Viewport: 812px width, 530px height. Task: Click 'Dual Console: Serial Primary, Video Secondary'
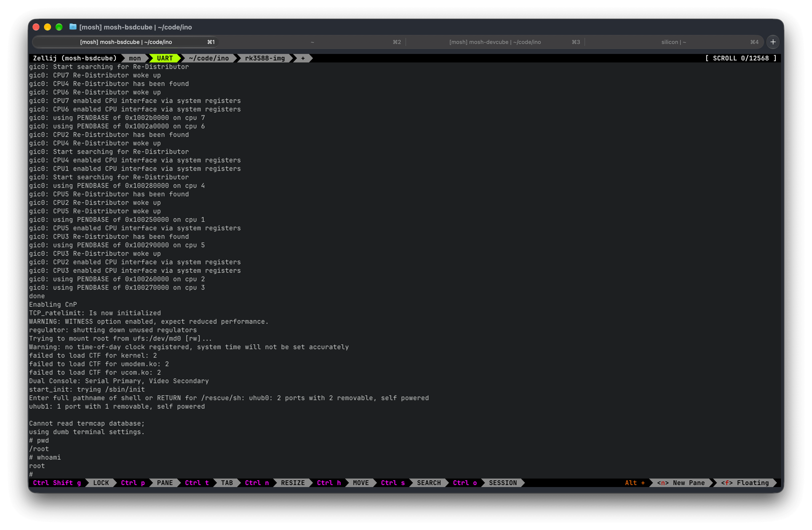[x=119, y=381]
